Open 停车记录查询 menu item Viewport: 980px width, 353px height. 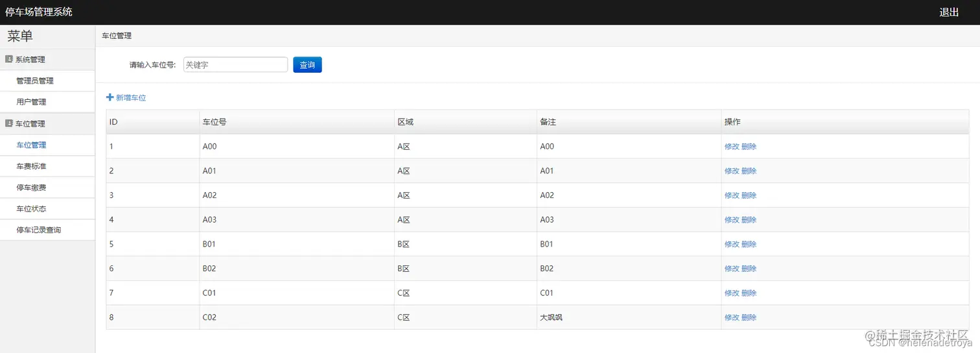(x=39, y=230)
